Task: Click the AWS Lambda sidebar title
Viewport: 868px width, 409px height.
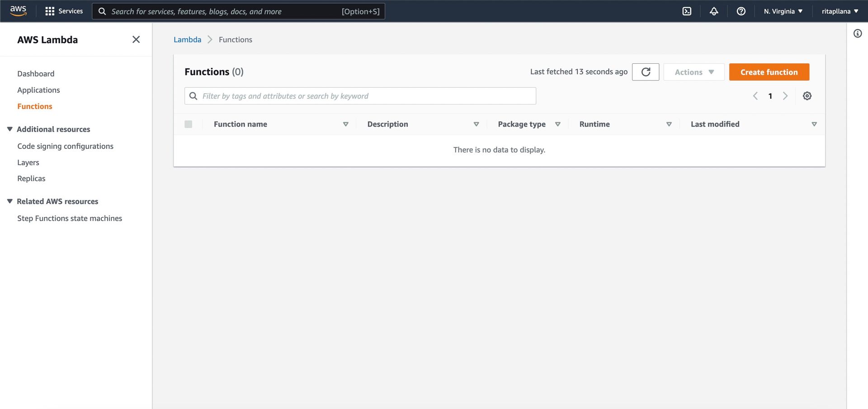Action: point(47,39)
